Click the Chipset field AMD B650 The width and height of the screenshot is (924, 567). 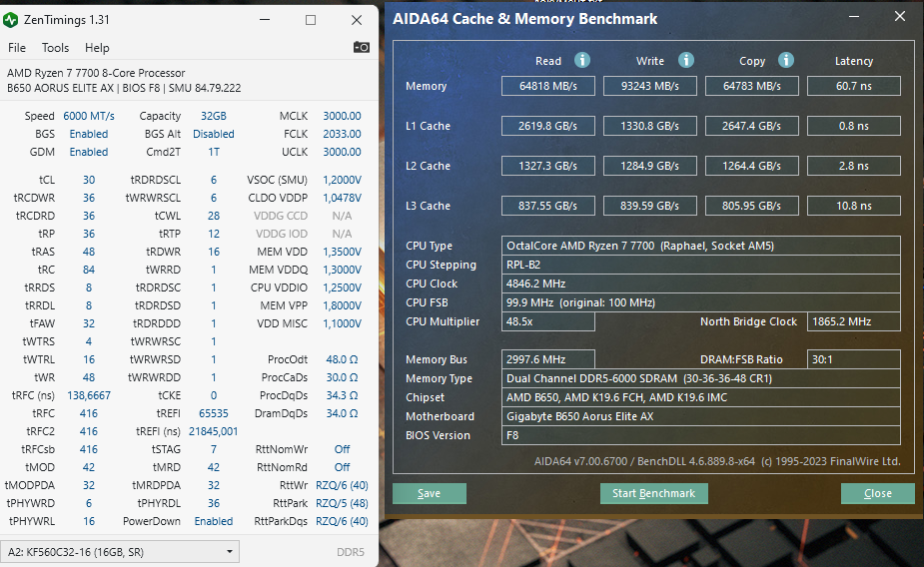(700, 397)
